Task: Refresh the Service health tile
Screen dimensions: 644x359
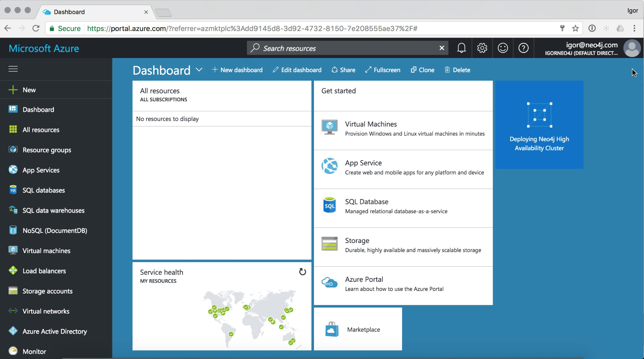Action: point(302,272)
